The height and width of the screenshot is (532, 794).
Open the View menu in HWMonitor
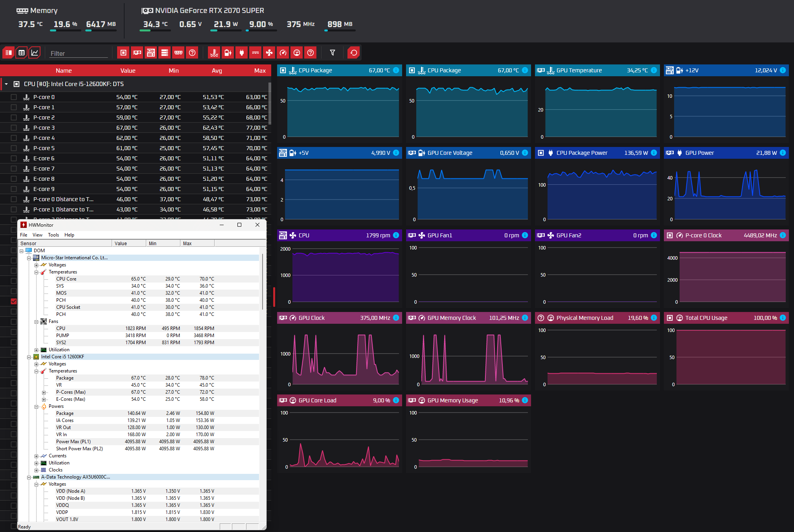tap(37, 235)
